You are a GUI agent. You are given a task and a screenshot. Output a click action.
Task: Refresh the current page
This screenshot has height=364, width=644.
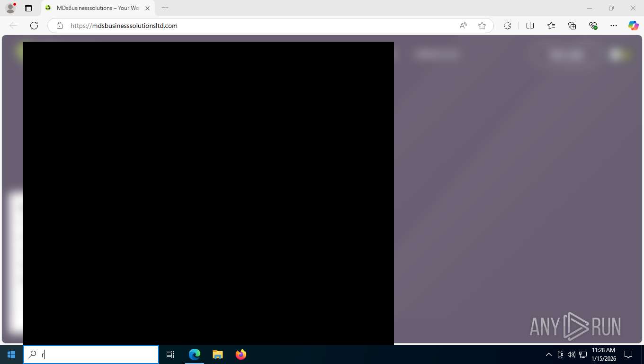coord(34,26)
